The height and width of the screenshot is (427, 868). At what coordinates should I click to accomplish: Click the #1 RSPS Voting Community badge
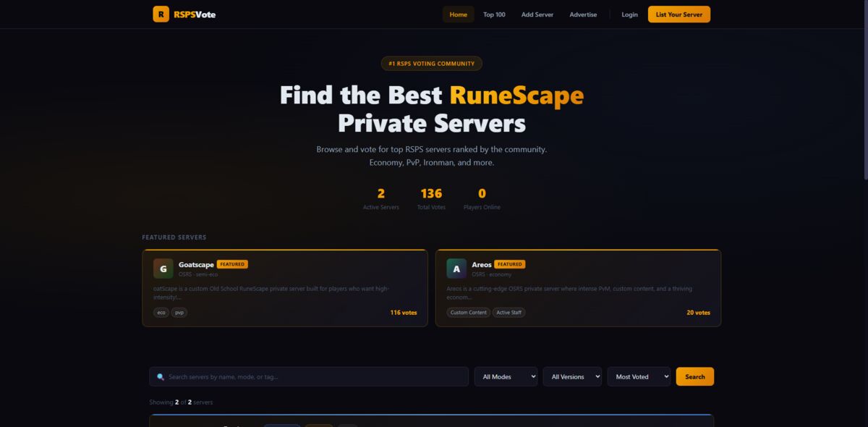click(431, 63)
